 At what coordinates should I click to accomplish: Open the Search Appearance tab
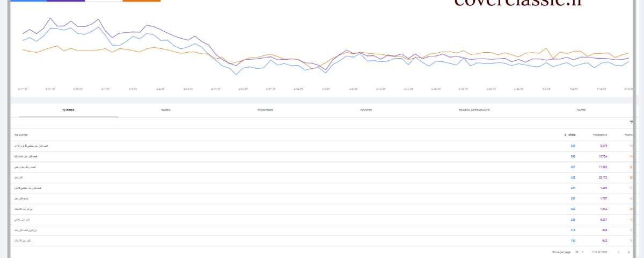[474, 110]
